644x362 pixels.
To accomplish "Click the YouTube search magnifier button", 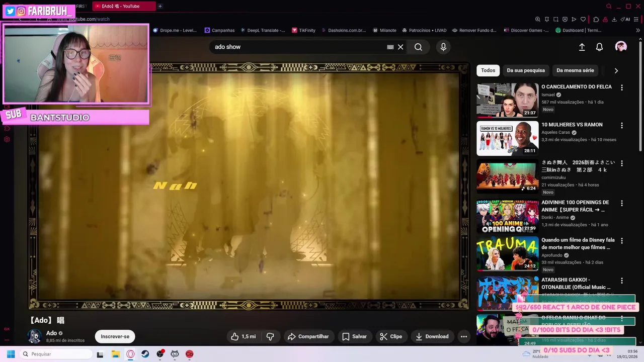I will click(x=418, y=47).
